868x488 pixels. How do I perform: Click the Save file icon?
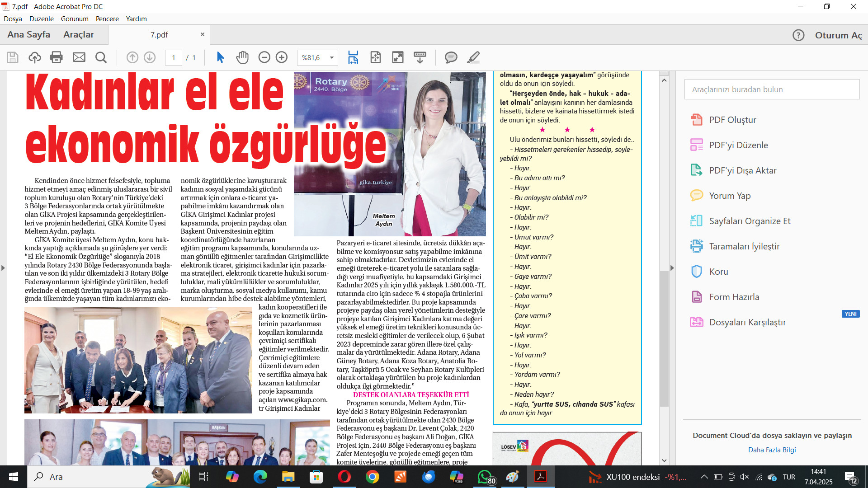[x=13, y=57]
